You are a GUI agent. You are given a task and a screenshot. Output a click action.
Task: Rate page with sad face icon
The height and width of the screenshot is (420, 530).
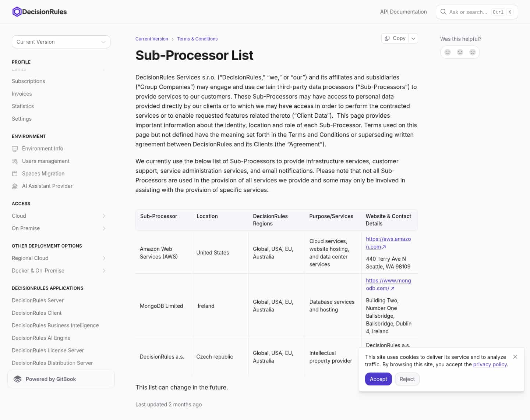(x=473, y=52)
